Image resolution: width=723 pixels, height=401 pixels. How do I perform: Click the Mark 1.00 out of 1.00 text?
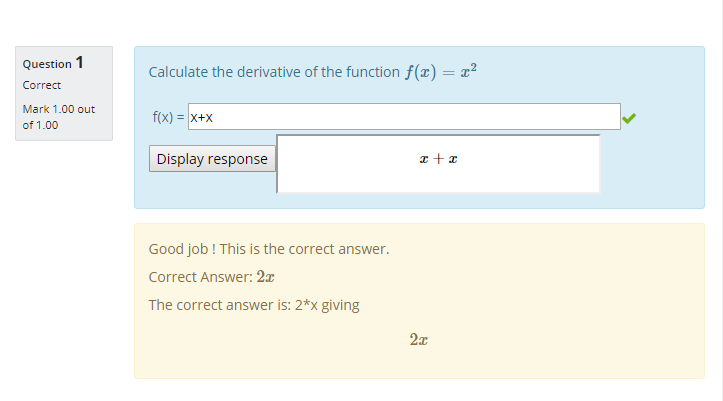tap(58, 117)
